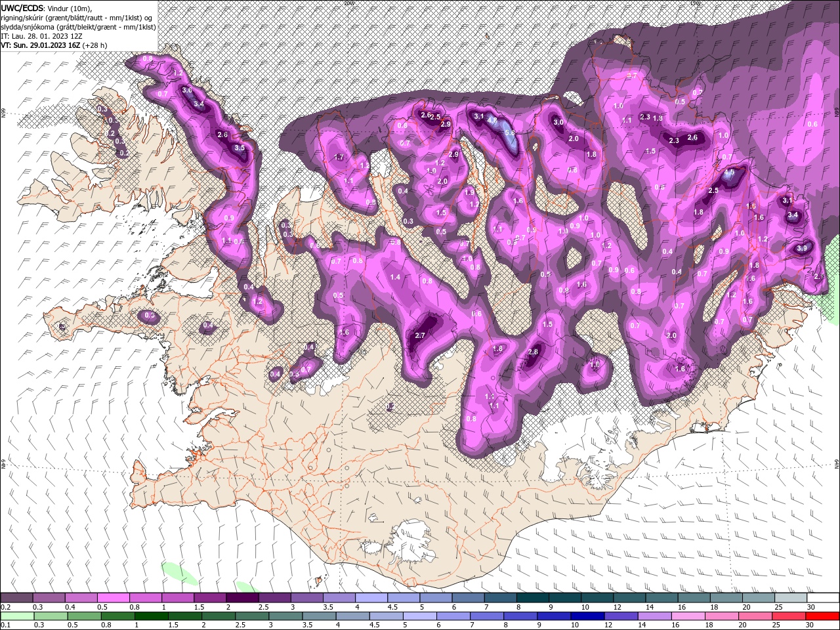Pick the violet 12–14 swatch, lower legend

(621, 616)
